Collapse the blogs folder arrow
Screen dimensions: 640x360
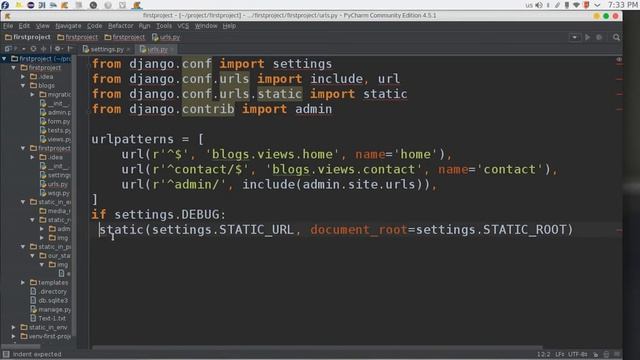[x=23, y=86]
